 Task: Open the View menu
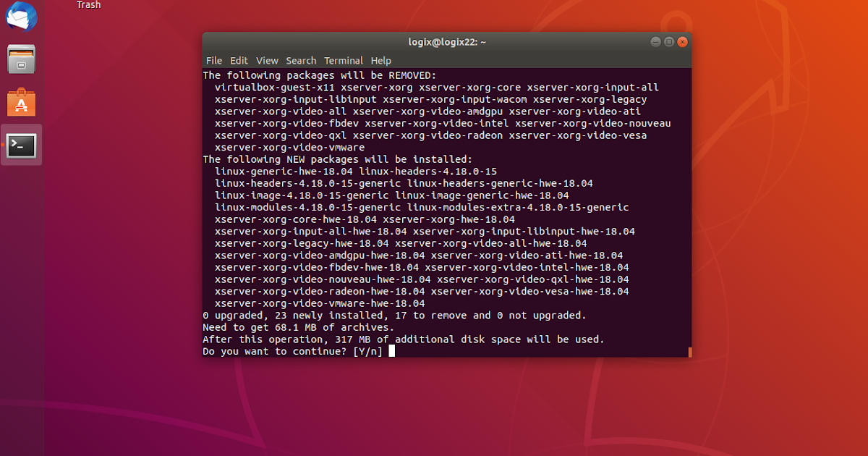click(x=267, y=60)
